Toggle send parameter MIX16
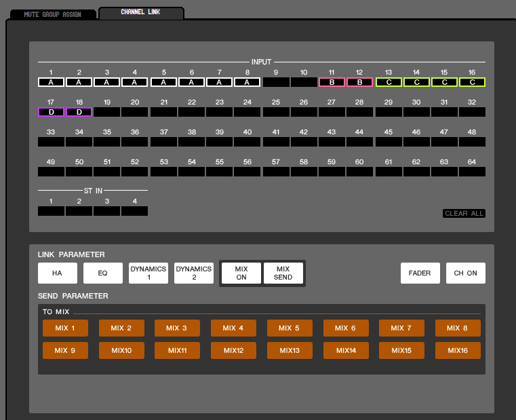Image resolution: width=516 pixels, height=420 pixels. (458, 351)
